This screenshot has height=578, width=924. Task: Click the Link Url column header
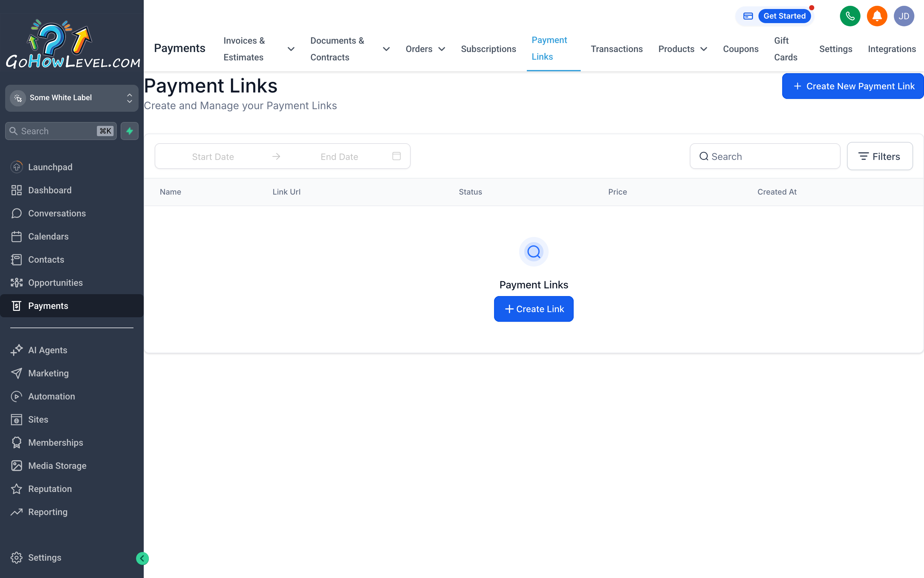287,192
